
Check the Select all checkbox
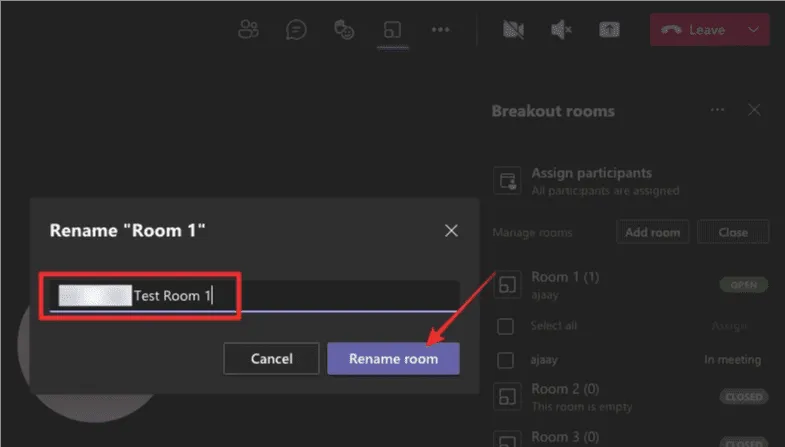pyautogui.click(x=505, y=326)
